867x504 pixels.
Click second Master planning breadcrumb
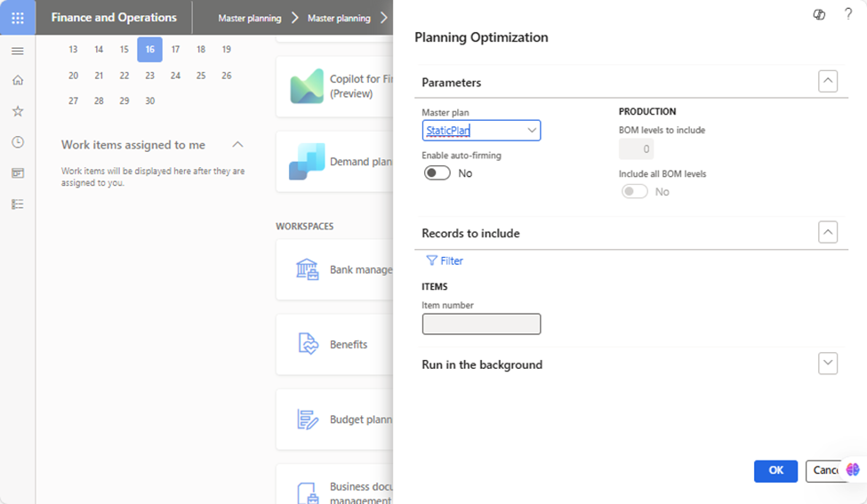click(339, 19)
